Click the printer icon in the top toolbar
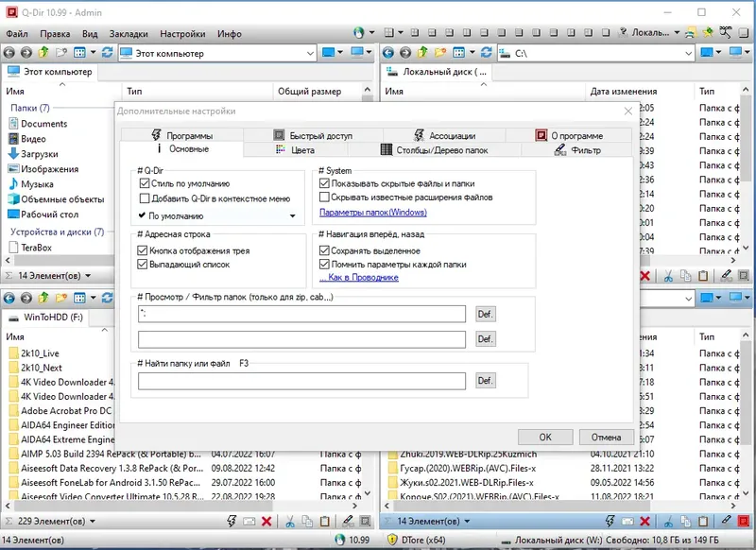This screenshot has height=550, width=756. [691, 33]
